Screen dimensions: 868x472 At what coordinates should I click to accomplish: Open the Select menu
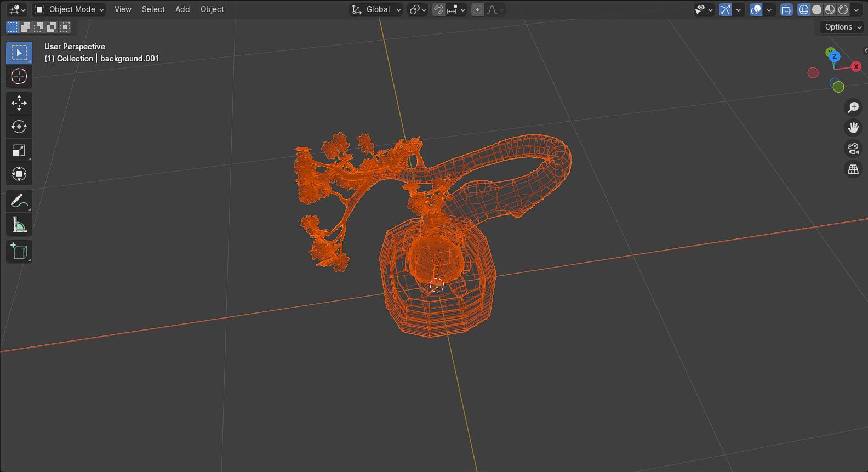coord(153,9)
